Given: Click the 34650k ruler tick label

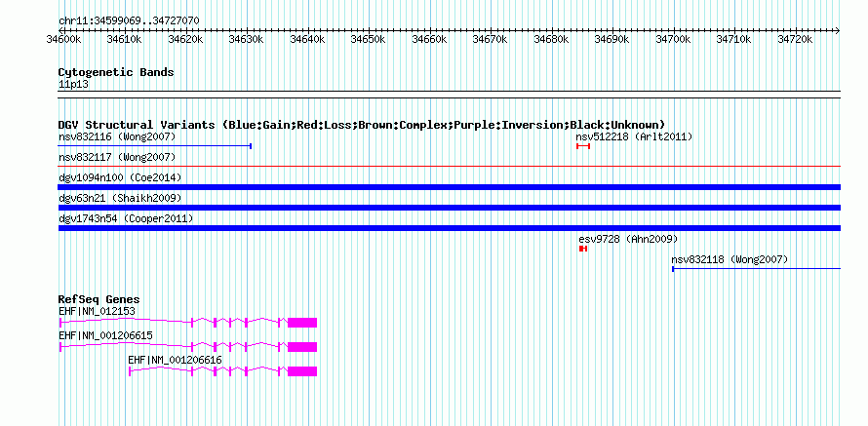Looking at the screenshot, I should [370, 39].
